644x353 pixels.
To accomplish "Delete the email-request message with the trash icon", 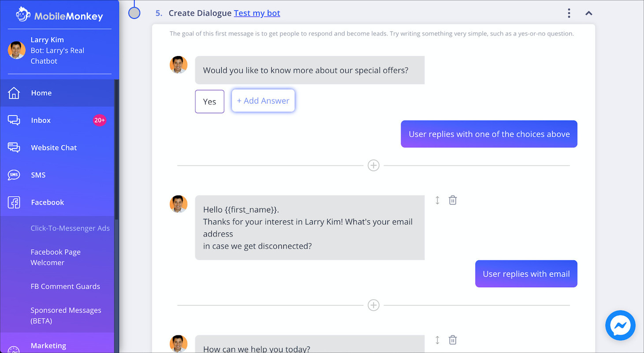I will [x=453, y=200].
